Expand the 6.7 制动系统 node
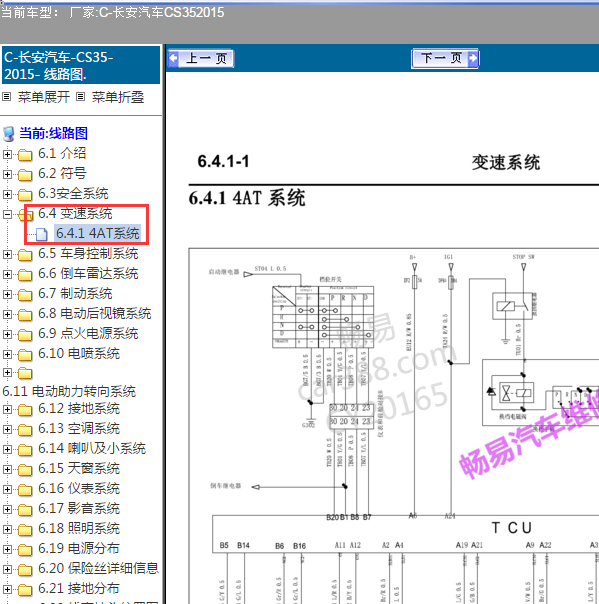The height and width of the screenshot is (604, 599). (7, 294)
